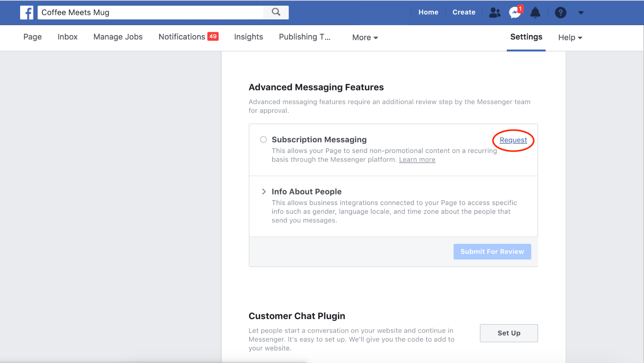Click Set Up for Customer Chat Plugin
This screenshot has height=363, width=644.
[x=509, y=333]
